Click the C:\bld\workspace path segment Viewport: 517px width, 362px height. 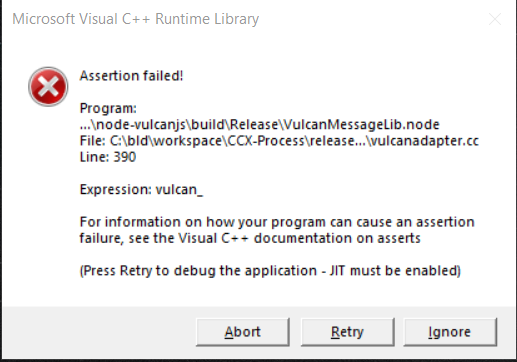point(166,141)
